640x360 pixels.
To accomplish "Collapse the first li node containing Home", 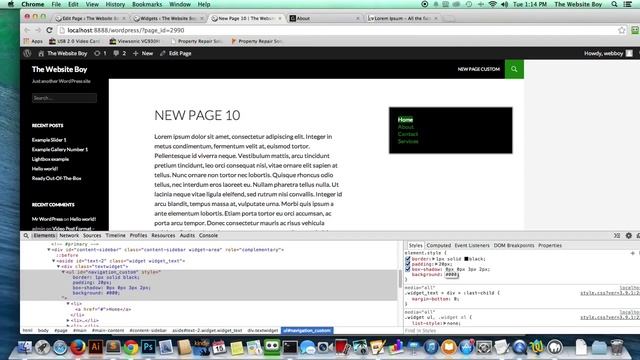I will pyautogui.click(x=68, y=304).
